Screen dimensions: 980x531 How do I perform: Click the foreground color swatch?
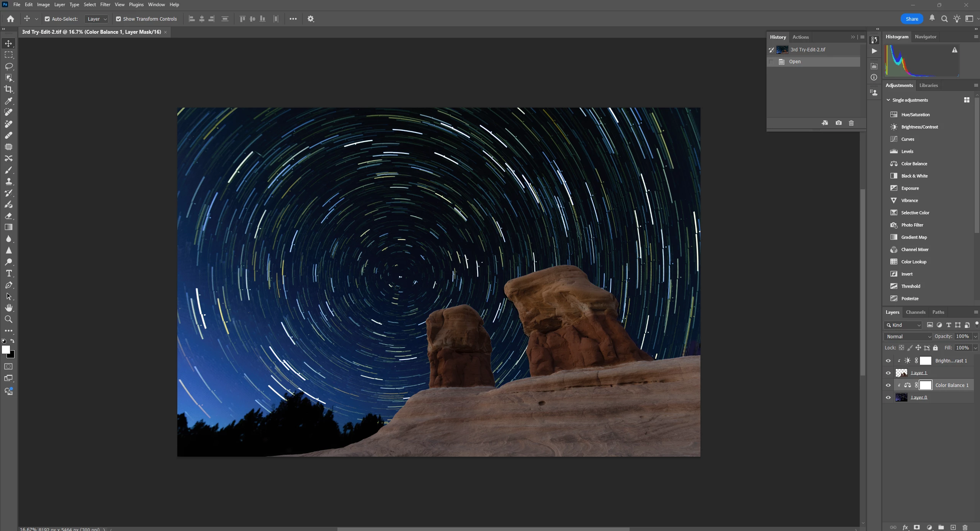(x=6, y=349)
